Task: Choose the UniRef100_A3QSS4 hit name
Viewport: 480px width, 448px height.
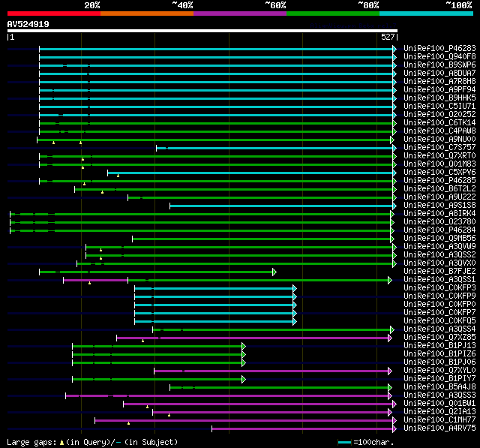Action: tap(439, 329)
